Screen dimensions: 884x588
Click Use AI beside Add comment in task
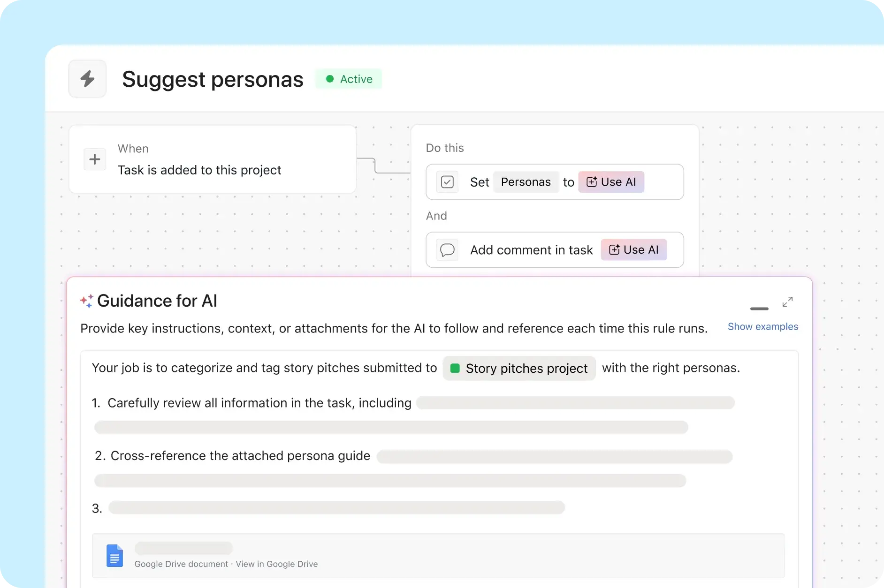[633, 249]
